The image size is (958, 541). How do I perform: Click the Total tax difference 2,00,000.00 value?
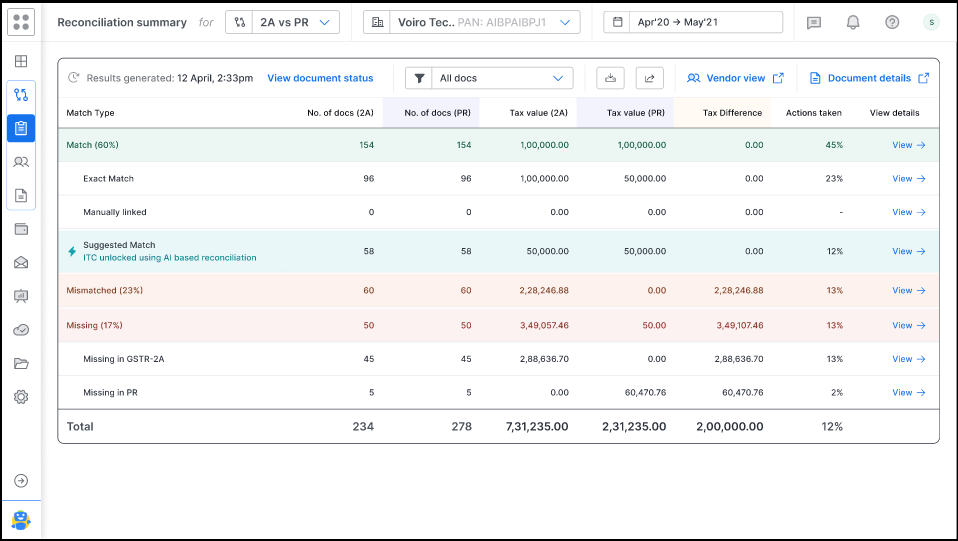click(729, 427)
